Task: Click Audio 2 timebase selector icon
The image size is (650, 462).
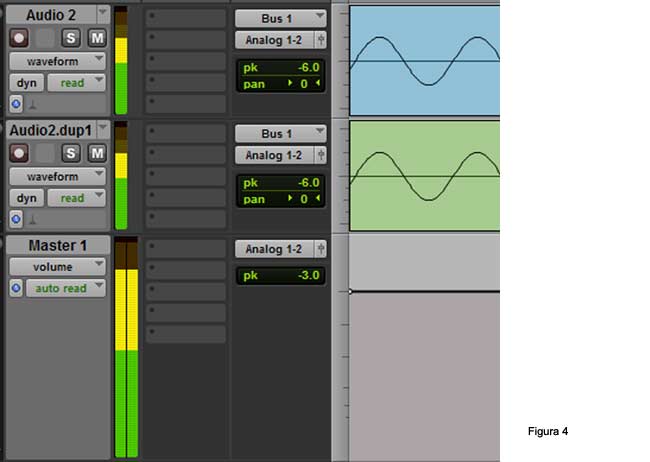Action: pyautogui.click(x=33, y=105)
